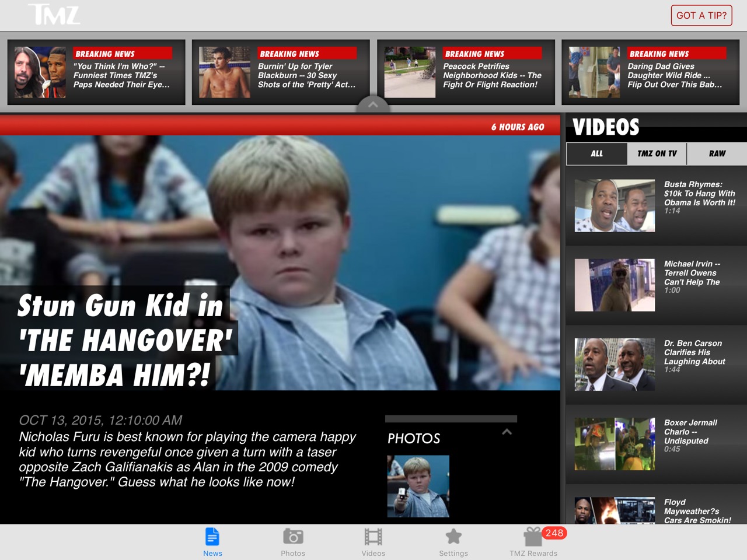
Task: Open the Tyler Blackburn breaking news story
Action: [x=281, y=72]
